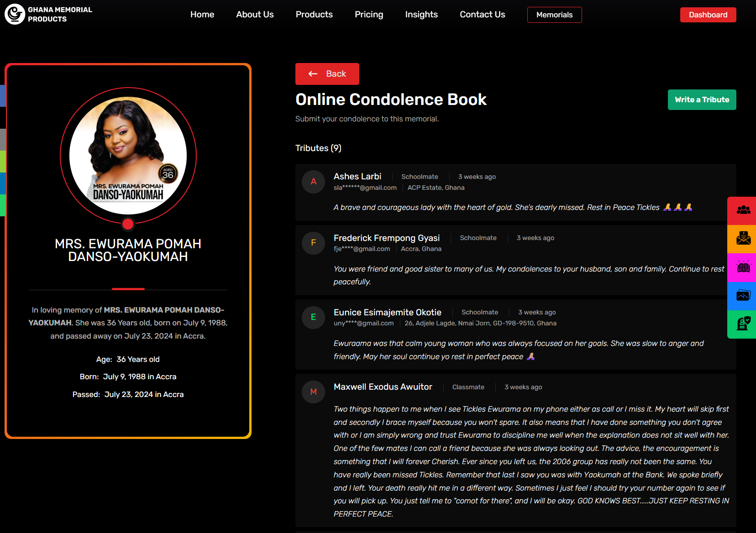Click the 'Classmate' label on Maxwell's tribute
Screen dimensions: 756x533
(x=468, y=387)
